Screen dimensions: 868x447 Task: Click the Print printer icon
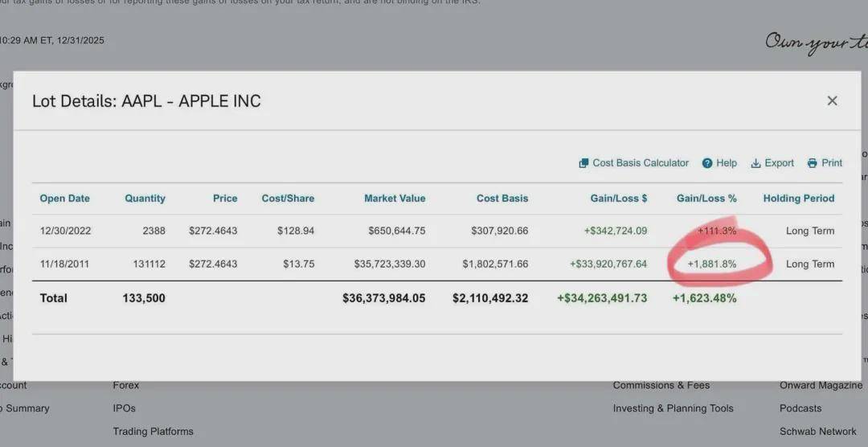813,163
